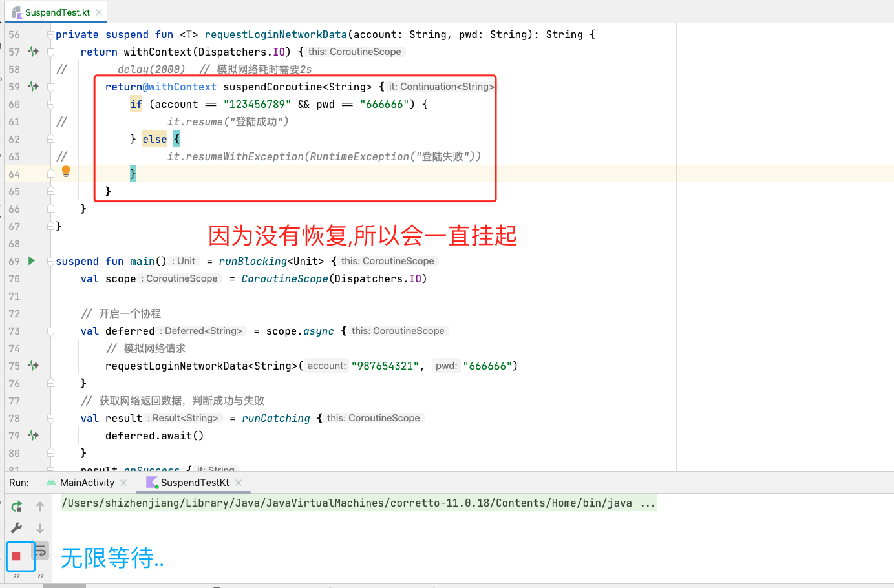Click the "987654321" account argument on line 75
Image resolution: width=894 pixels, height=588 pixels.
pyautogui.click(x=385, y=366)
